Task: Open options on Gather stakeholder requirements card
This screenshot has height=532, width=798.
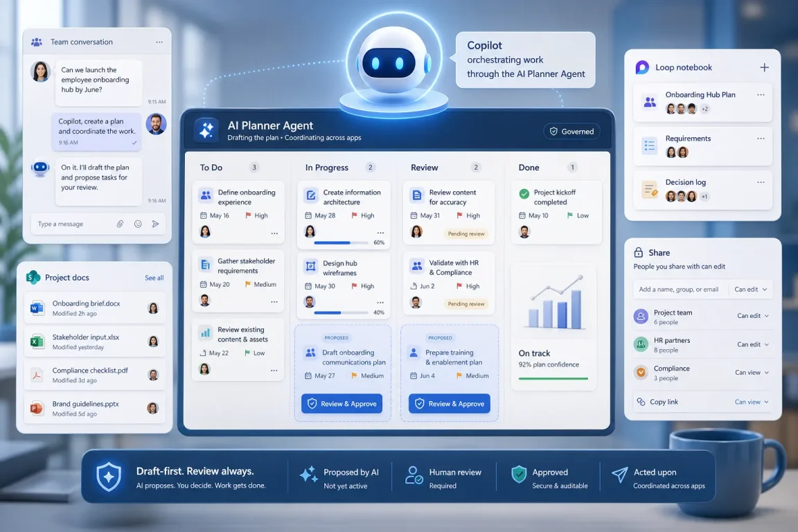Action: 274,302
